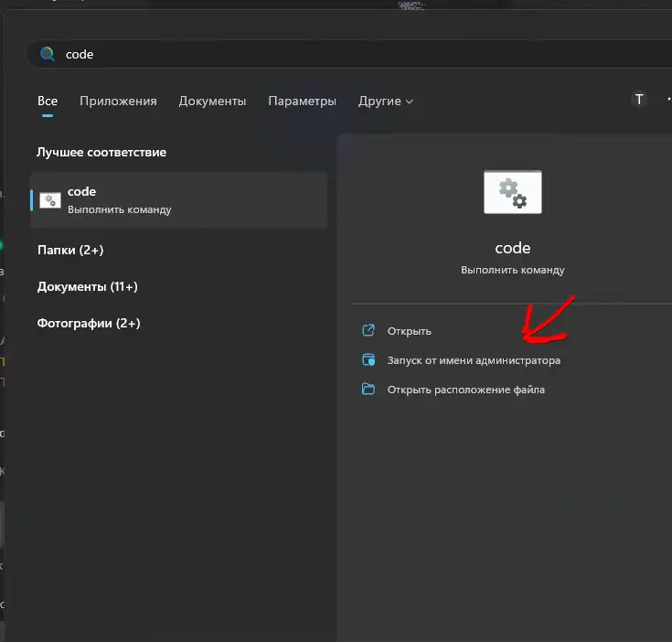Click the Открыть external-link icon

click(368, 330)
